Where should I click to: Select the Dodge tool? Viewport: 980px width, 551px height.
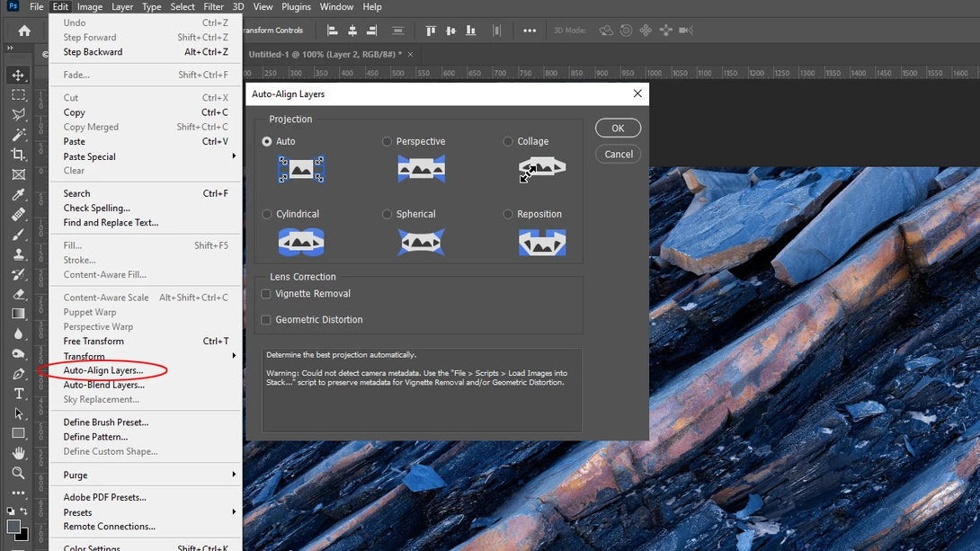[x=18, y=353]
